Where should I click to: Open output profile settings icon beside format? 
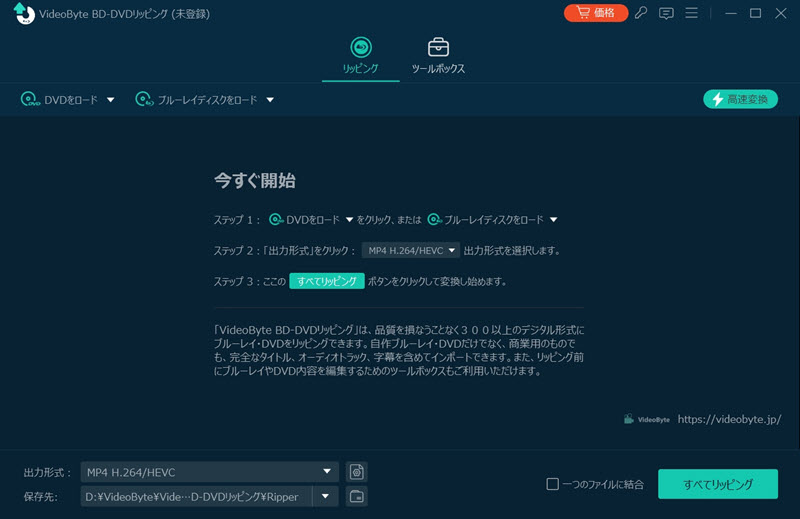click(357, 472)
